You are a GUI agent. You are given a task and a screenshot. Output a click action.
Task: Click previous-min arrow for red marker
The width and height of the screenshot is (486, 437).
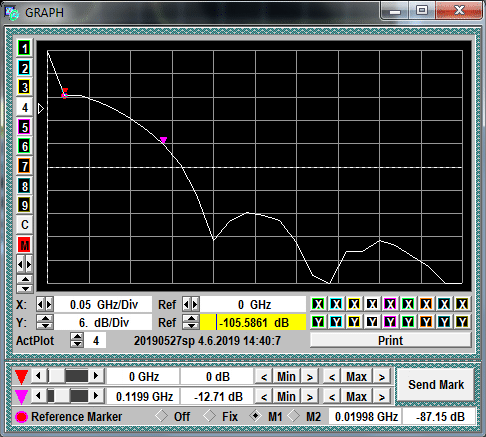(x=264, y=377)
